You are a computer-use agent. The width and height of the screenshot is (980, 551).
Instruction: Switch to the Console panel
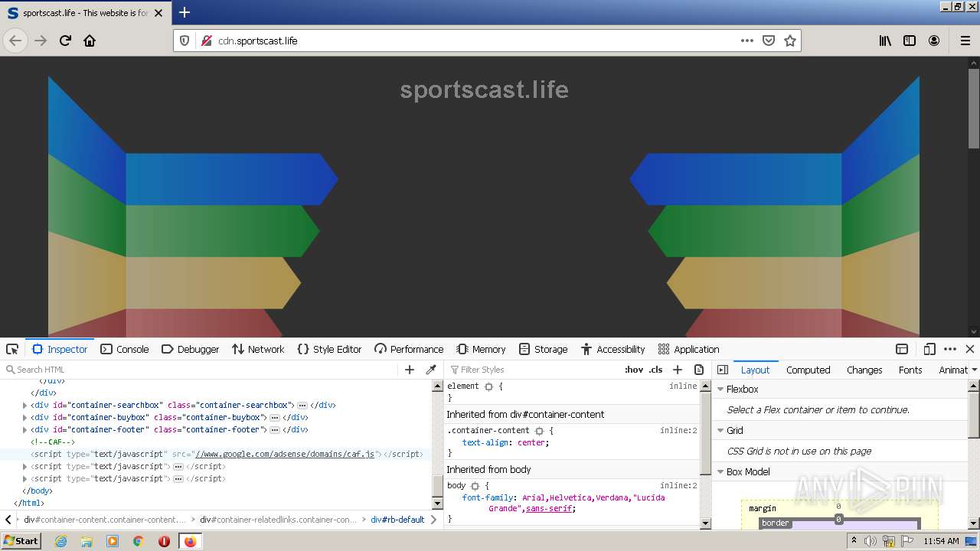[125, 349]
